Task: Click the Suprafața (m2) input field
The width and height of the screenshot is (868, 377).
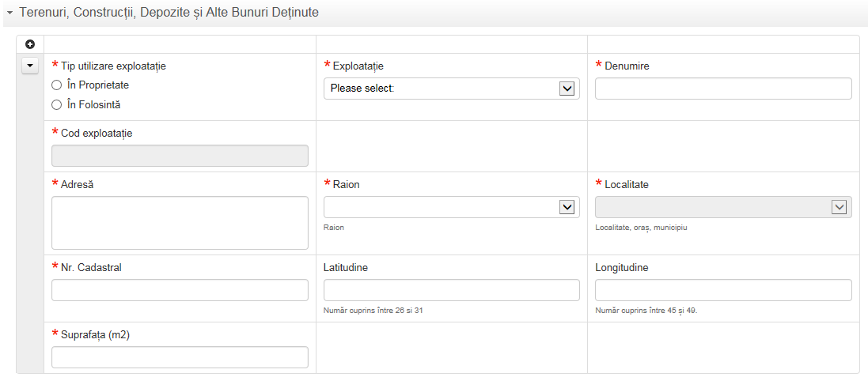Action: 180,357
